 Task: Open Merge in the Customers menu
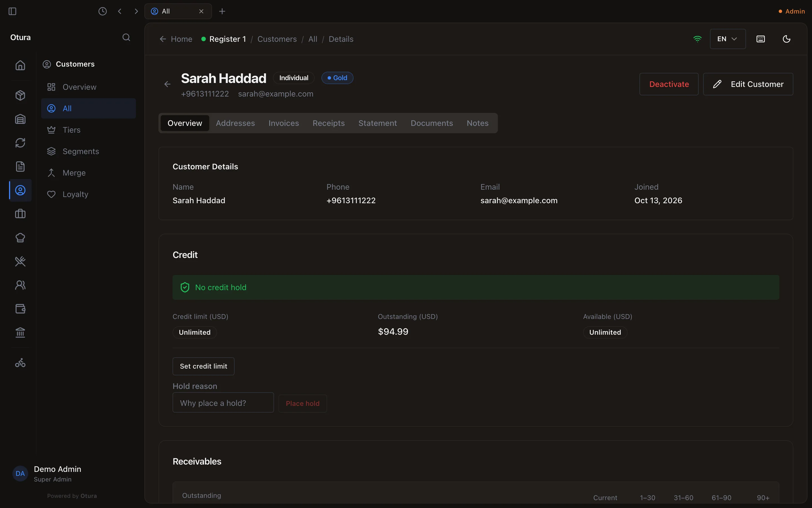pos(89,173)
